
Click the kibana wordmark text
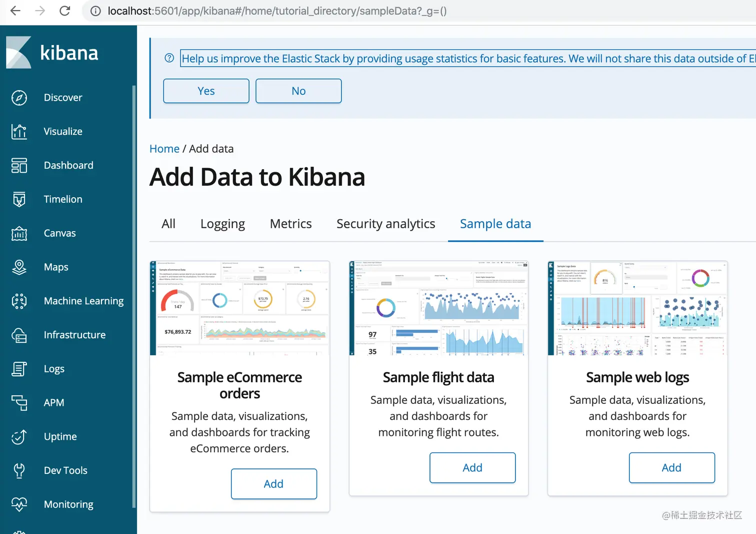click(69, 53)
